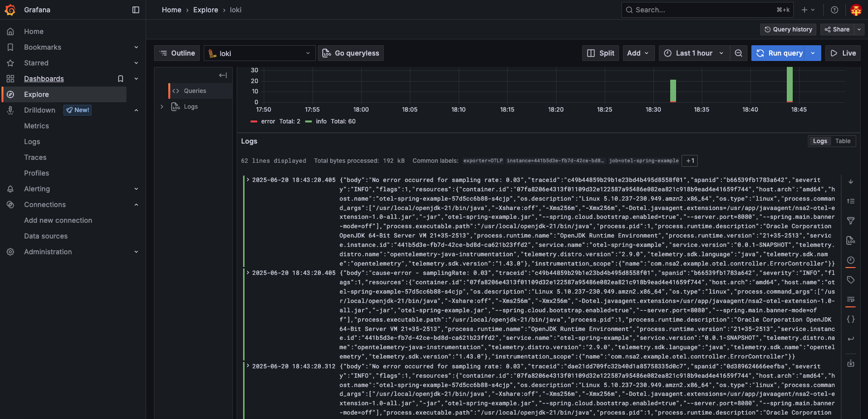Open Add new connection menu item

click(58, 220)
